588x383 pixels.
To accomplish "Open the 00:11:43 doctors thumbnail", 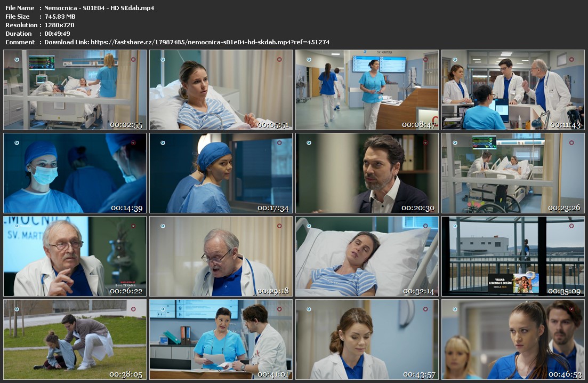I will click(x=513, y=90).
